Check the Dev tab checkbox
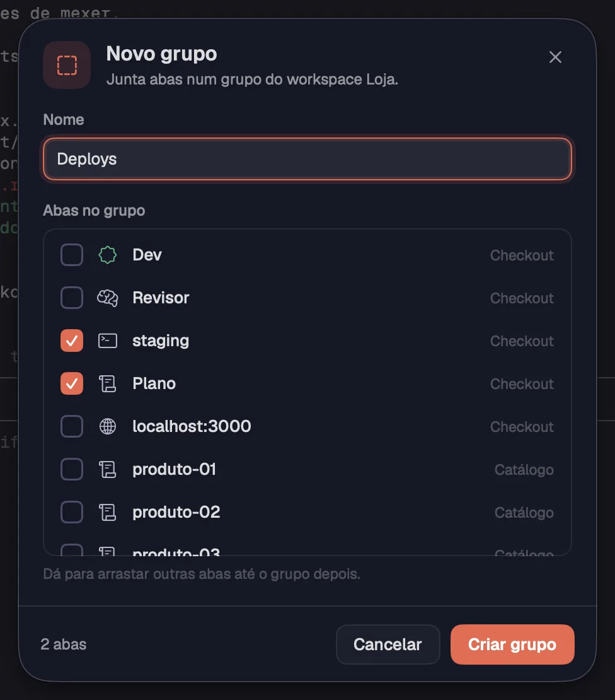 [x=72, y=255]
